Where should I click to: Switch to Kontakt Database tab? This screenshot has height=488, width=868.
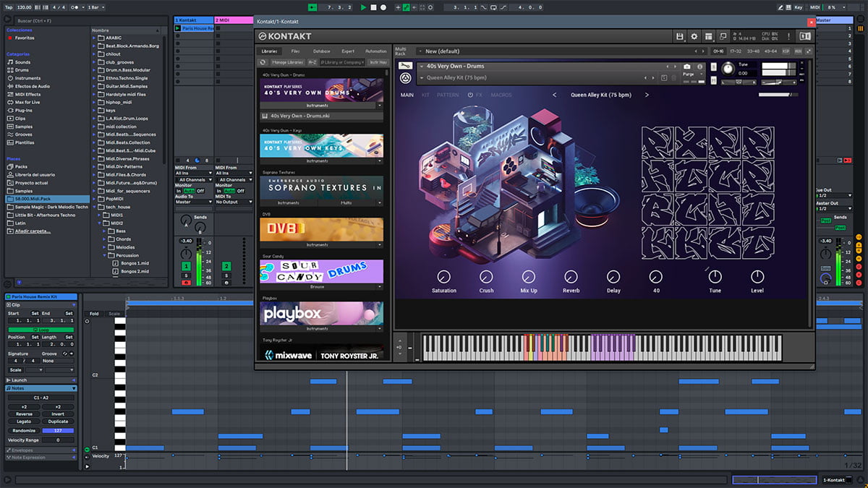point(322,51)
